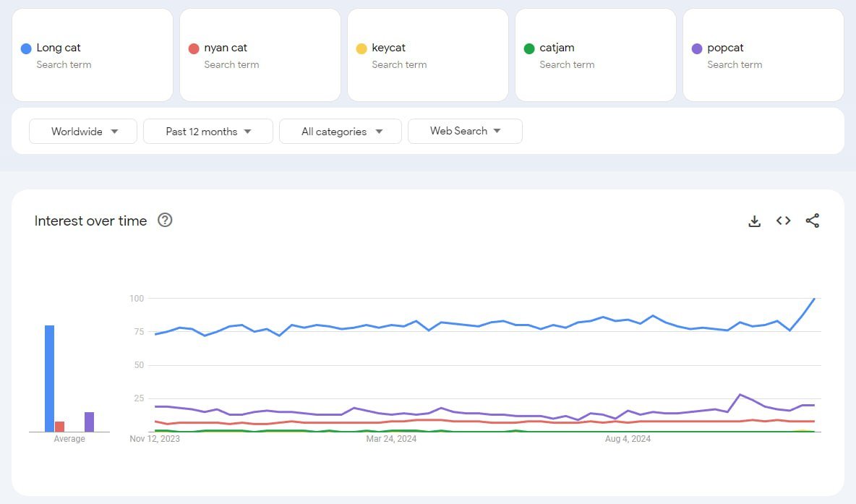This screenshot has height=504, width=856.
Task: Edit the Long cat search term
Action: (x=93, y=55)
